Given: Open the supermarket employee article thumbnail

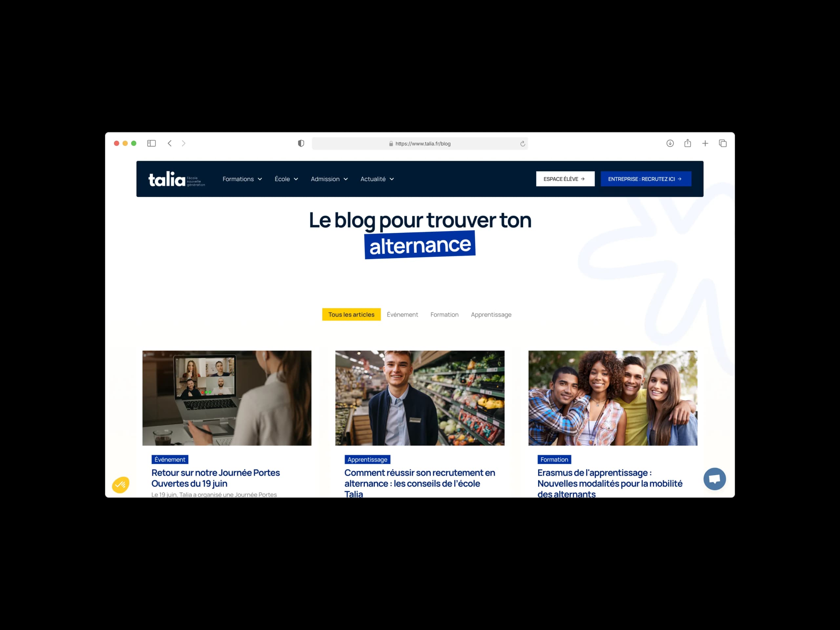Looking at the screenshot, I should (x=420, y=398).
